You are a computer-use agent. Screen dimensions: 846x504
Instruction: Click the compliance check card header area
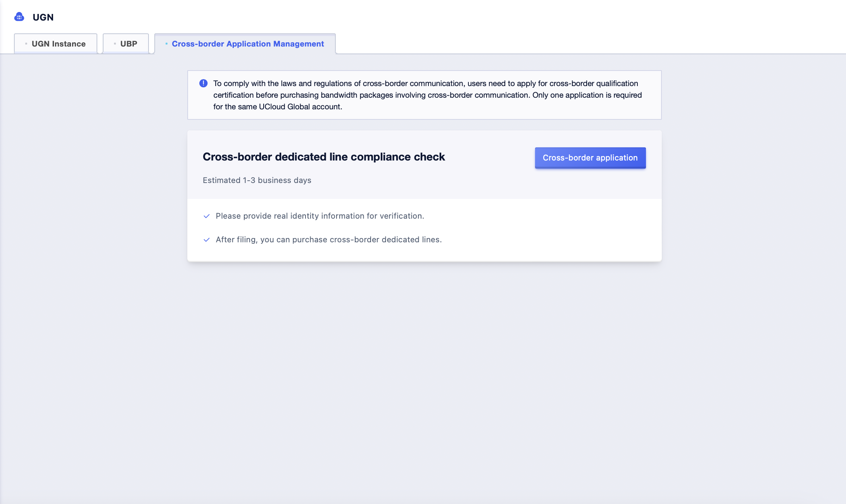point(424,165)
